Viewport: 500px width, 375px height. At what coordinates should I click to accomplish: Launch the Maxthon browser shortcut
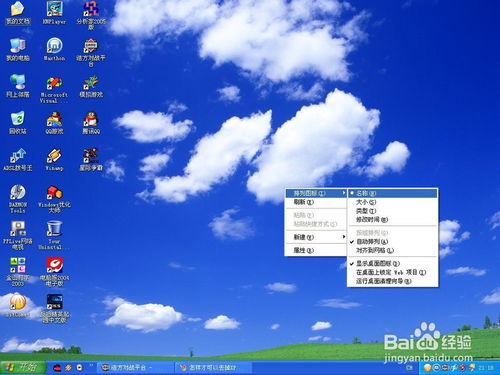coord(54,49)
